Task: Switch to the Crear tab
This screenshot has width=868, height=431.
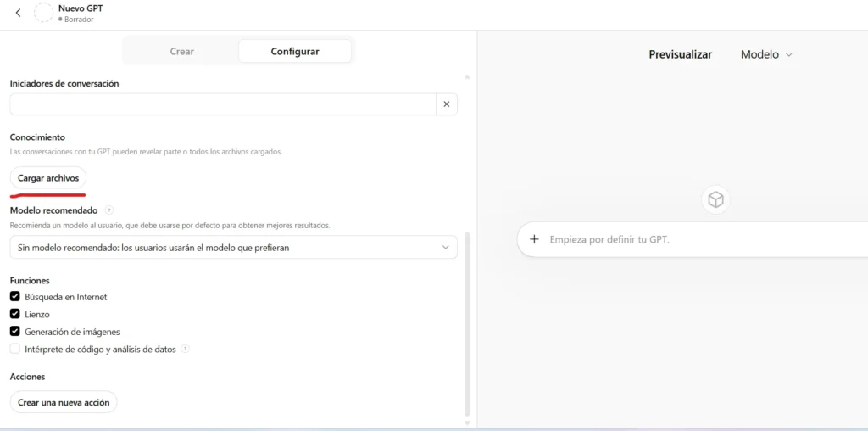Action: (x=181, y=51)
